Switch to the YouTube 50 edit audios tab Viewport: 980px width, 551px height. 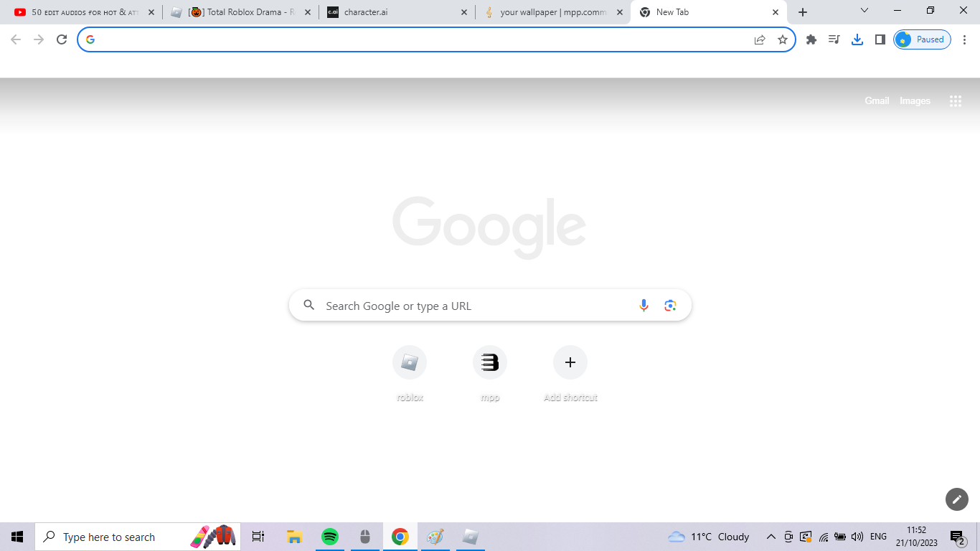coord(85,12)
